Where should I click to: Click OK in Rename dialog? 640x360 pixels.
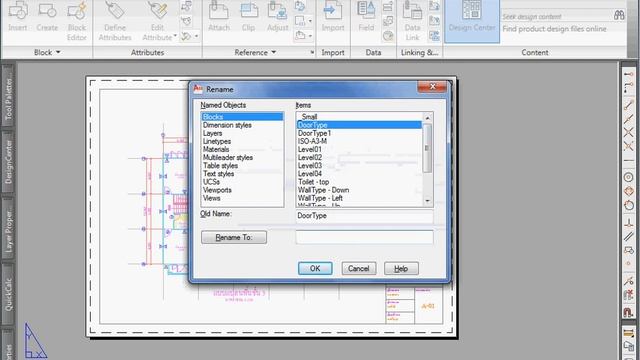pos(315,268)
